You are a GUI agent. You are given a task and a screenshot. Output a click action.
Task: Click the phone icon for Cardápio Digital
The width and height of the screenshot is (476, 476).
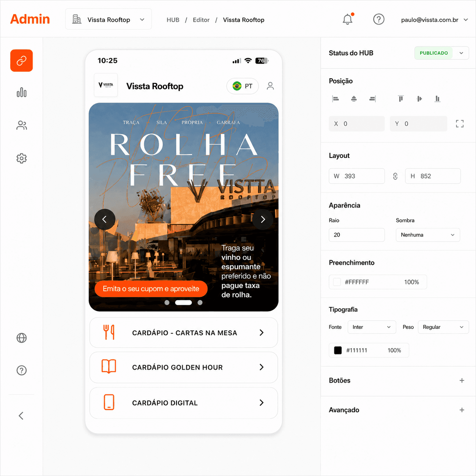tap(109, 402)
